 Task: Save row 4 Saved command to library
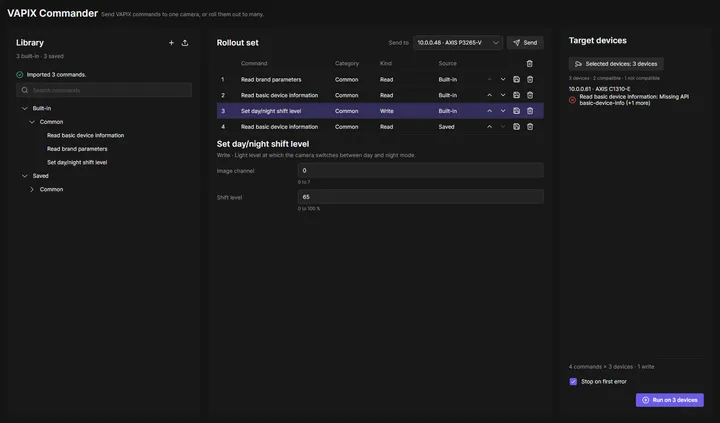pos(516,127)
